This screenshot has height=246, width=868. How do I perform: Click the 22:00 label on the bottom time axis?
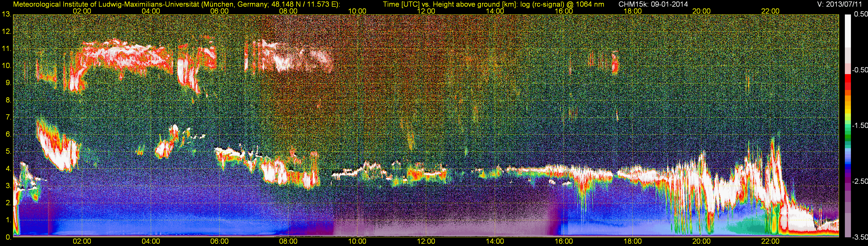770,241
